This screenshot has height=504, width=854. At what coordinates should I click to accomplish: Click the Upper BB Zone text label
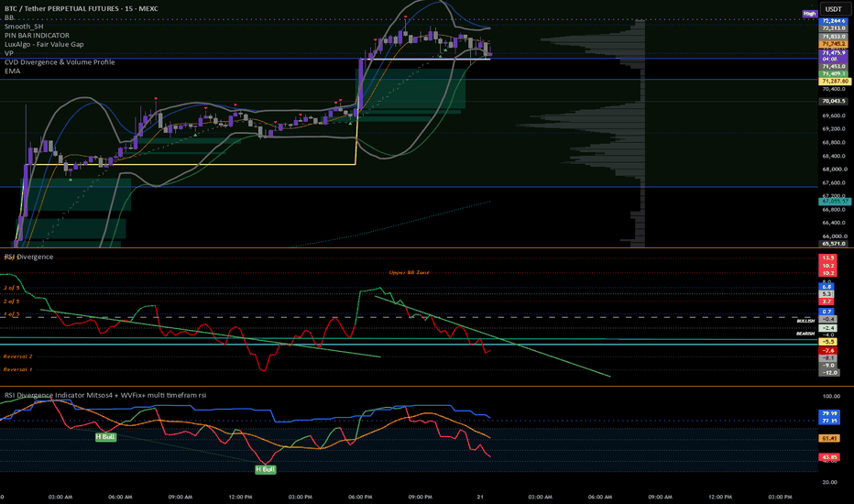pyautogui.click(x=409, y=272)
